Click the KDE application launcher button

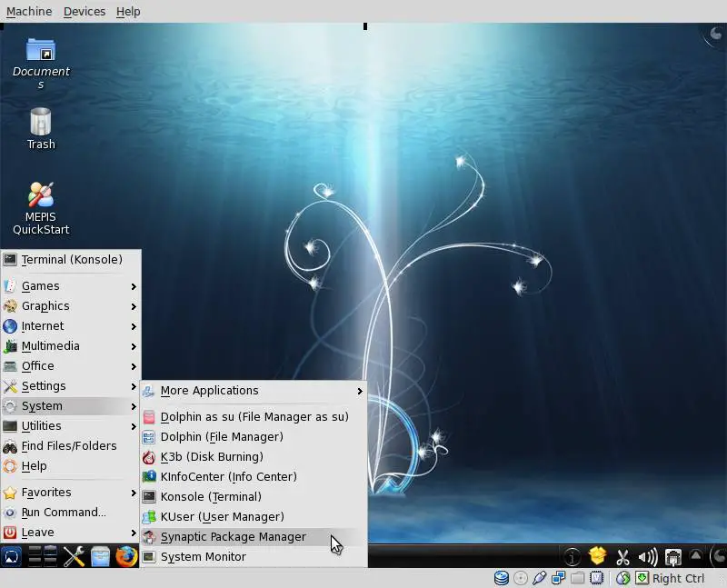coord(11,556)
